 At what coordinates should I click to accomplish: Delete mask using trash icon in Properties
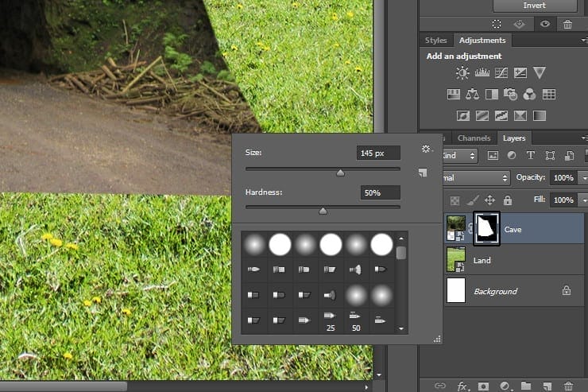(x=567, y=25)
